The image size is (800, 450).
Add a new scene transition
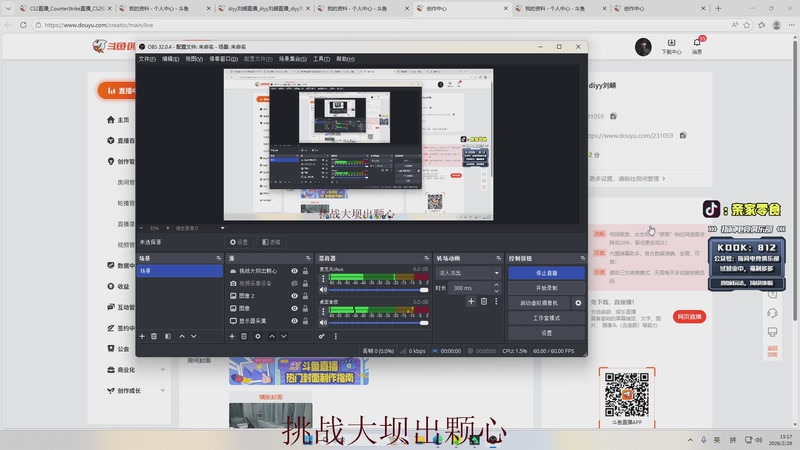click(471, 302)
